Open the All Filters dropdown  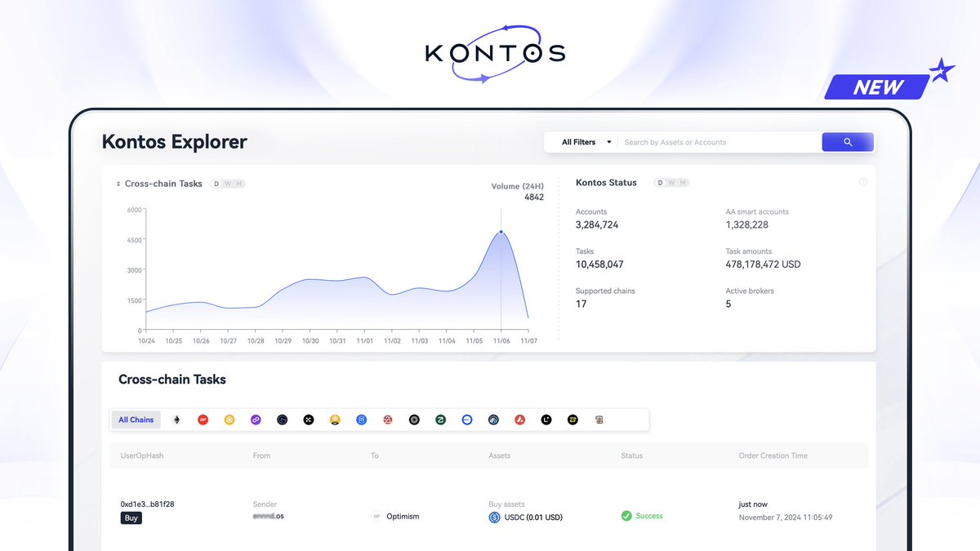click(586, 142)
